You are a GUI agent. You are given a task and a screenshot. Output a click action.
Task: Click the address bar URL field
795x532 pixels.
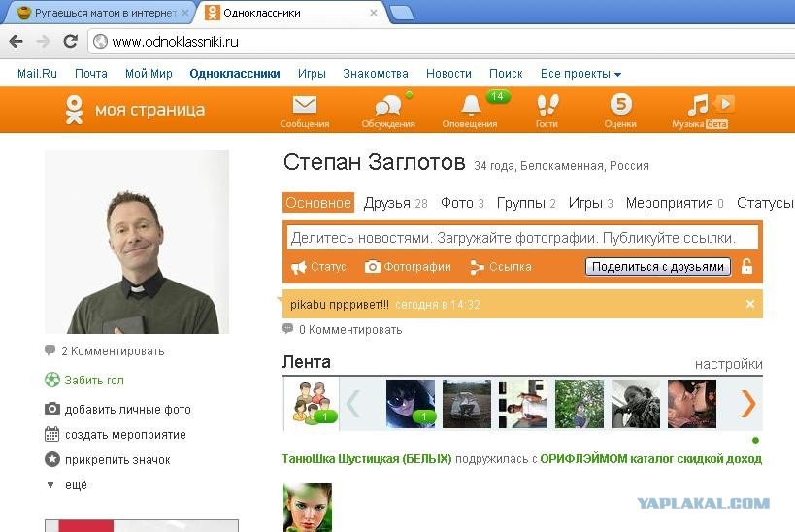pos(441,42)
